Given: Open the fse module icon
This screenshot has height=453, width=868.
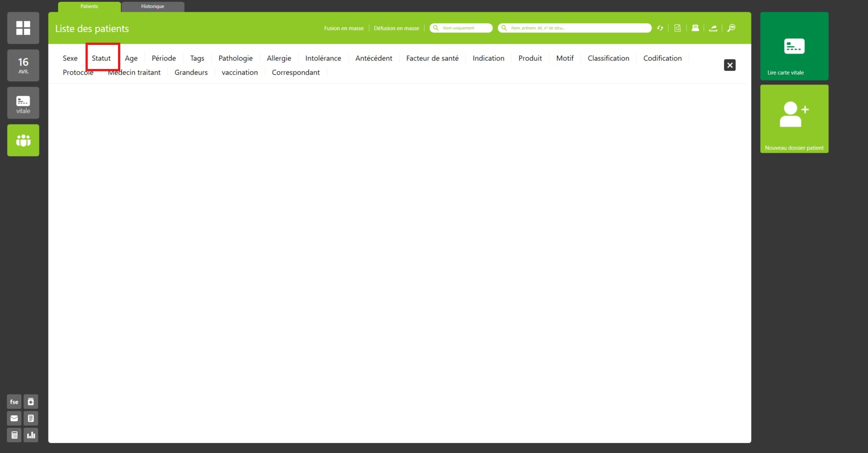Looking at the screenshot, I should tap(14, 402).
